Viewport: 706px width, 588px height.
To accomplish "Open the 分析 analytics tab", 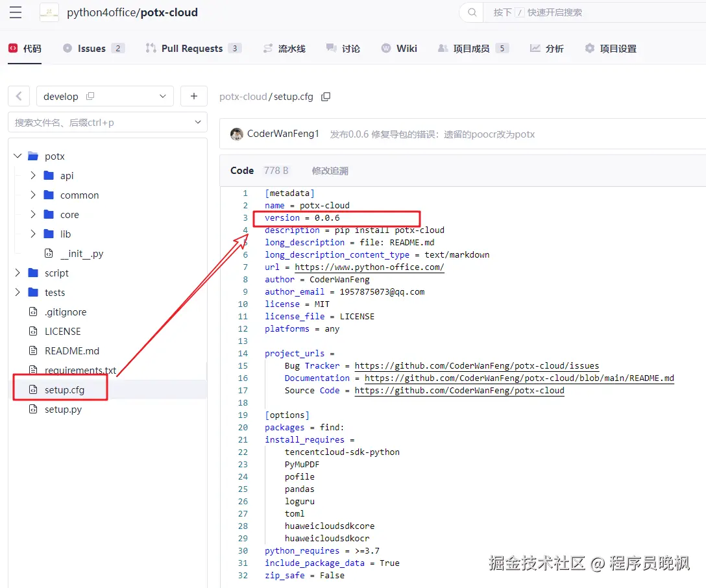I will tap(546, 48).
